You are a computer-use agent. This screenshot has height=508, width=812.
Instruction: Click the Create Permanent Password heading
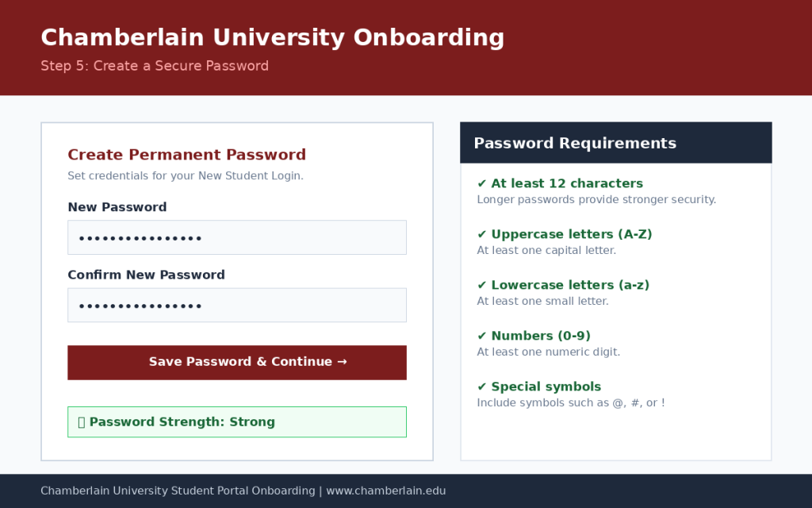[187, 155]
